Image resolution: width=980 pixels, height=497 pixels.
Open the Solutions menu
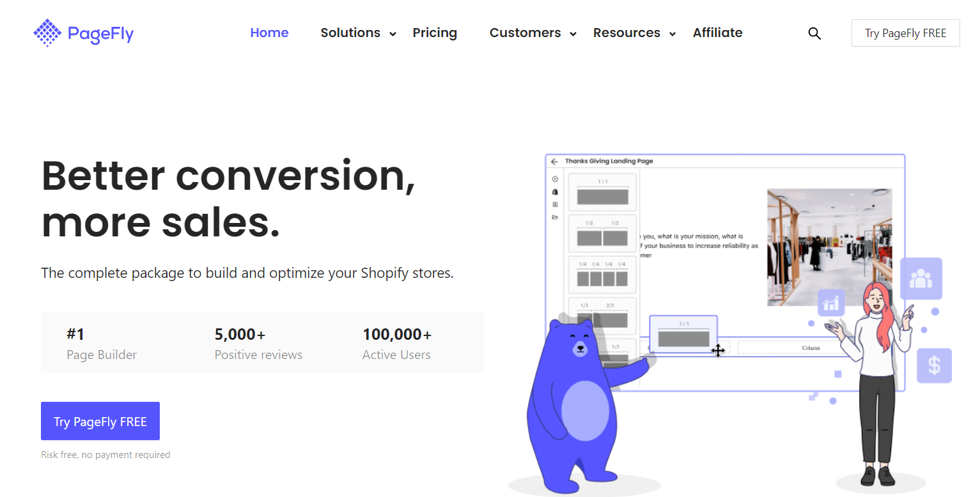pos(350,33)
